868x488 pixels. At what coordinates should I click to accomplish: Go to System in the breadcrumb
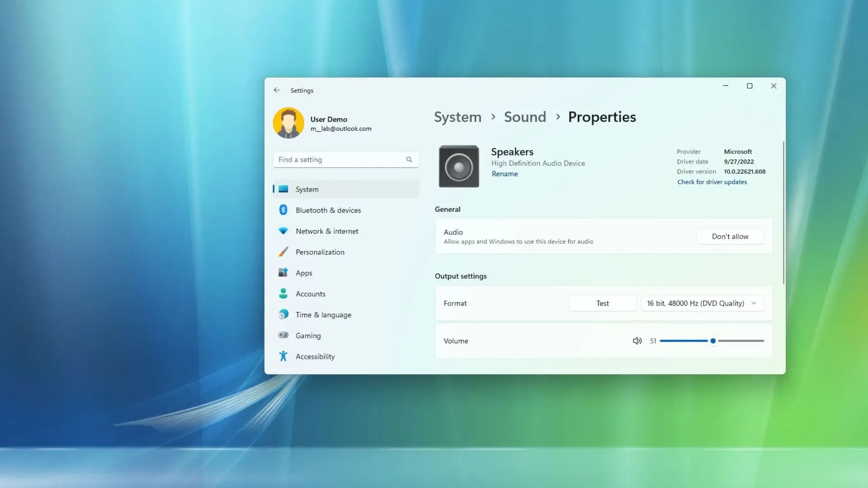[x=458, y=117]
